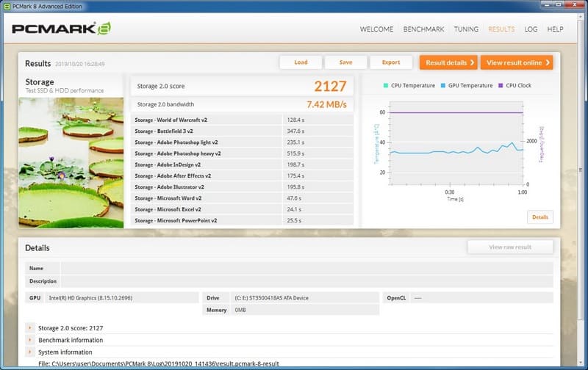Select Storage - Adobe Photoshop heavy v2 row
The width and height of the screenshot is (588, 370).
[243, 153]
